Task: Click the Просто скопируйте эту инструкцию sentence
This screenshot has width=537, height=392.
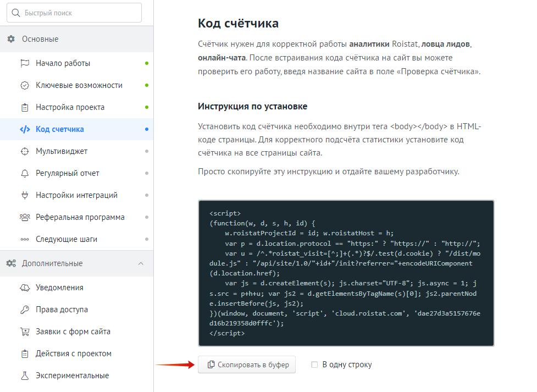Action: coord(329,172)
